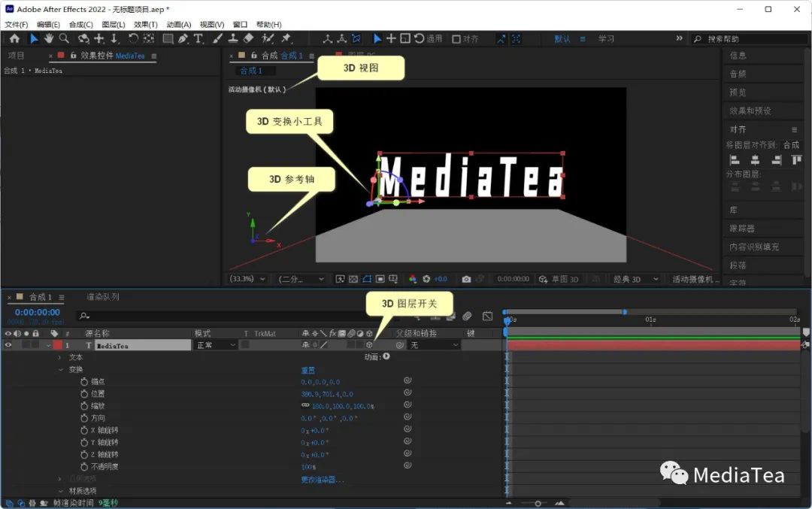Viewport: 812px width, 509px height.
Task: Toggle the effect controls panel lock
Action: tap(73, 56)
